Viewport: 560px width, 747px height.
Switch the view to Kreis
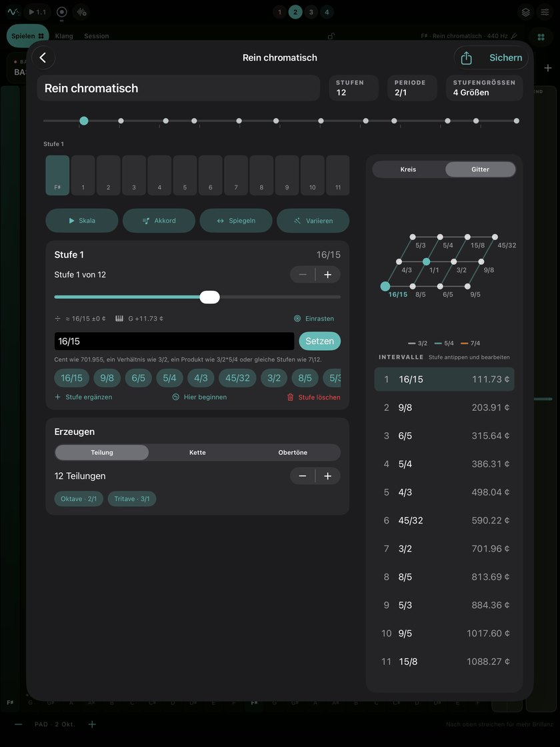point(408,169)
